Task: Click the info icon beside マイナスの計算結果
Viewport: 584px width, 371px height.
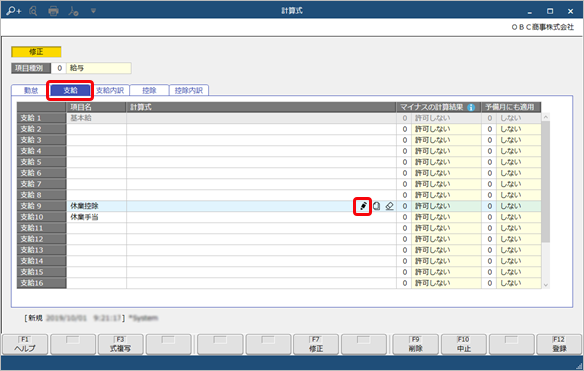Action: [x=471, y=107]
